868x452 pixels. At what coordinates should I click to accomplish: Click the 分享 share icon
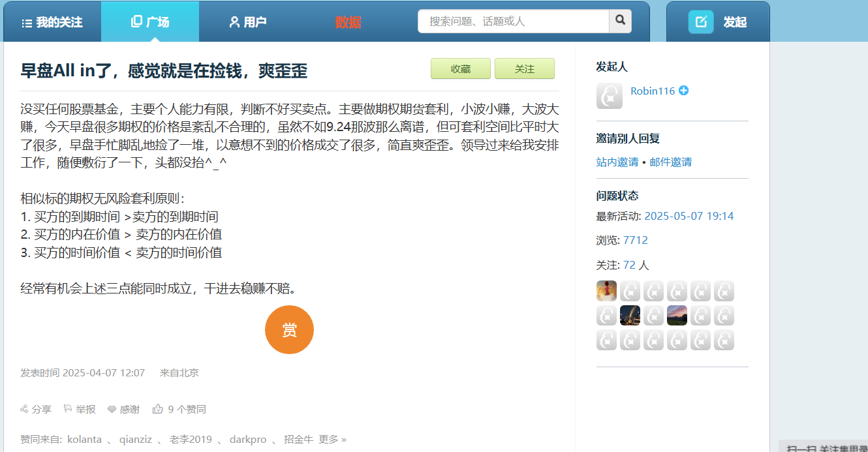pyautogui.click(x=25, y=409)
